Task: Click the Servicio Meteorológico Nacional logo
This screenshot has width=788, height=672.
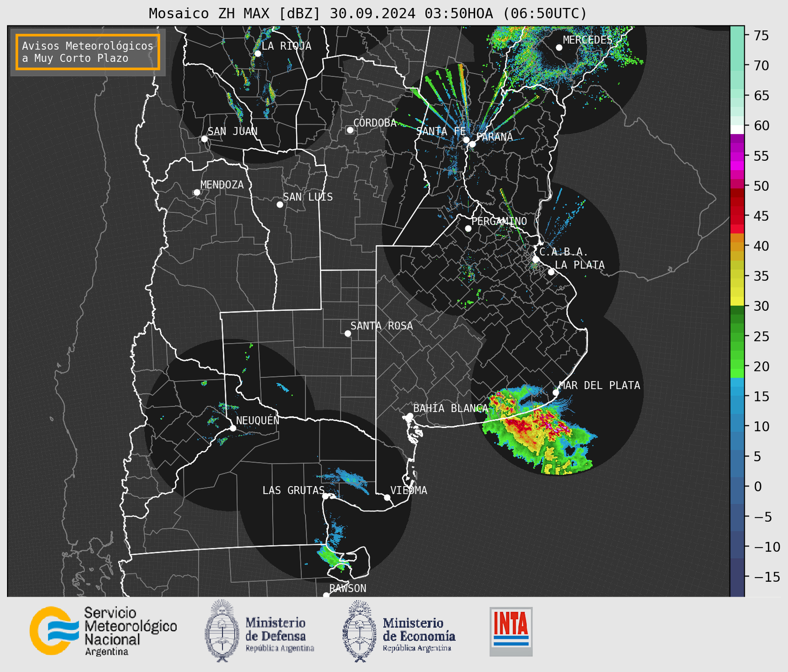Action: tap(103, 631)
